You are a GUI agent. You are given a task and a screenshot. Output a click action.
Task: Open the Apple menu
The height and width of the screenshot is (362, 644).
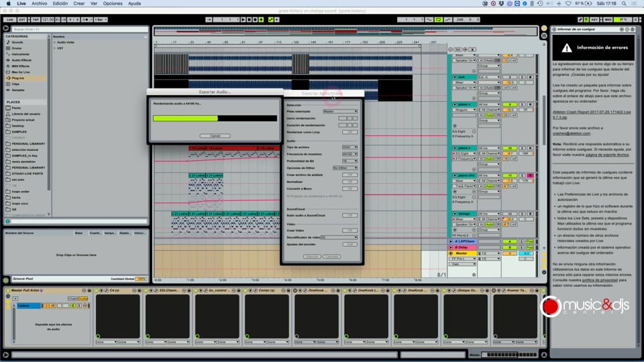tap(8, 3)
